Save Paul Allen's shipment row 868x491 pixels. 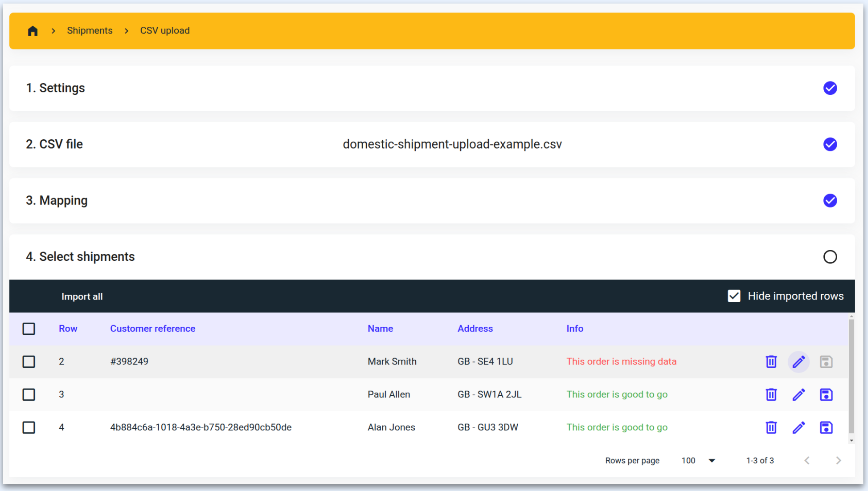[826, 394]
